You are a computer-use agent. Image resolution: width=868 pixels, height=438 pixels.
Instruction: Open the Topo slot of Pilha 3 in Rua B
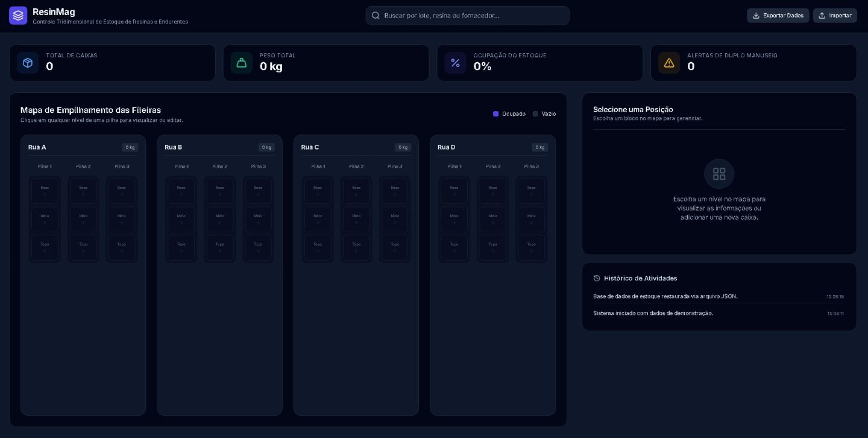pyautogui.click(x=258, y=248)
